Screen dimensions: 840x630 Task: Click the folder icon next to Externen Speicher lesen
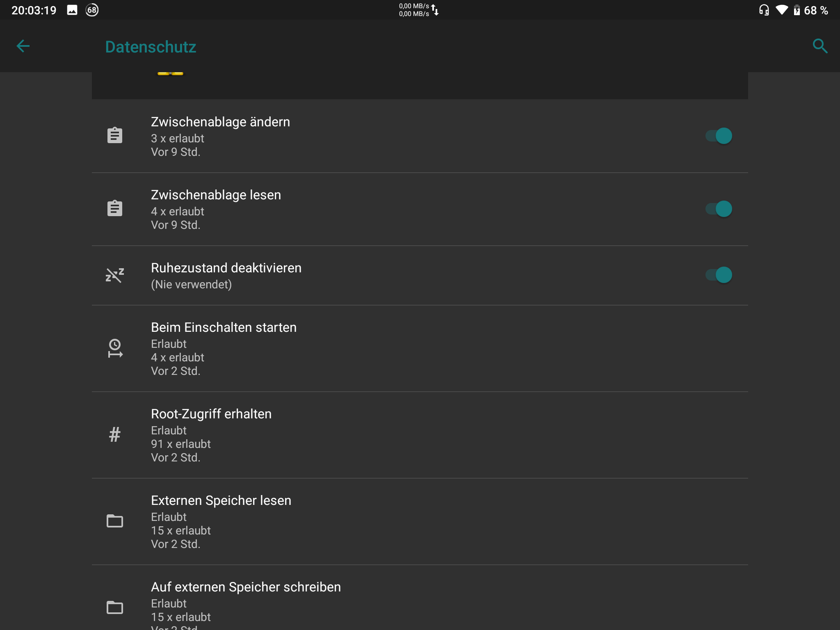115,521
